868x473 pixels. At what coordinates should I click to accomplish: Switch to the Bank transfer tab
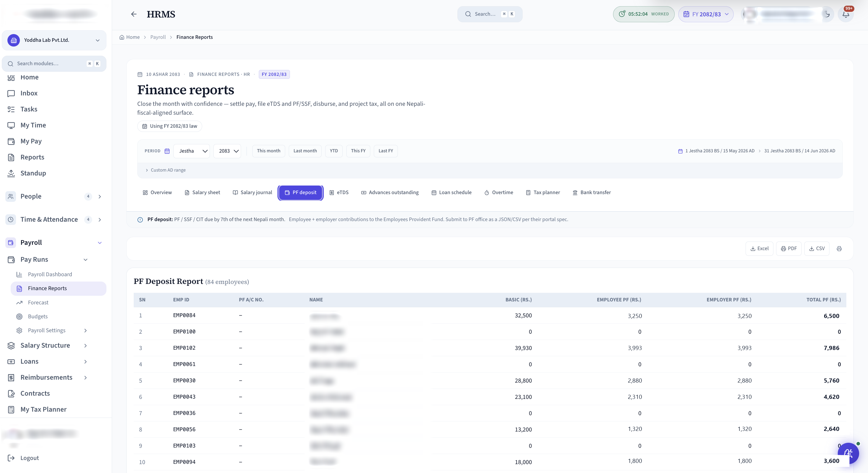591,192
